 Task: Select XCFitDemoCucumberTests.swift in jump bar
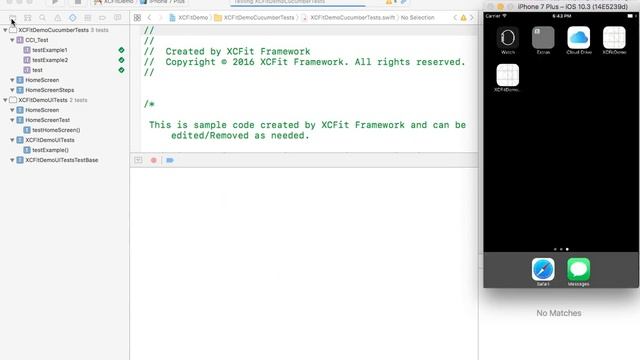tap(348, 18)
